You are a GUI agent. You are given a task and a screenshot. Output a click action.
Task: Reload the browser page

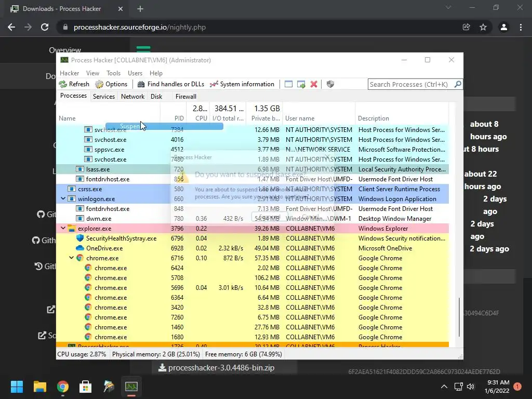[45, 27]
